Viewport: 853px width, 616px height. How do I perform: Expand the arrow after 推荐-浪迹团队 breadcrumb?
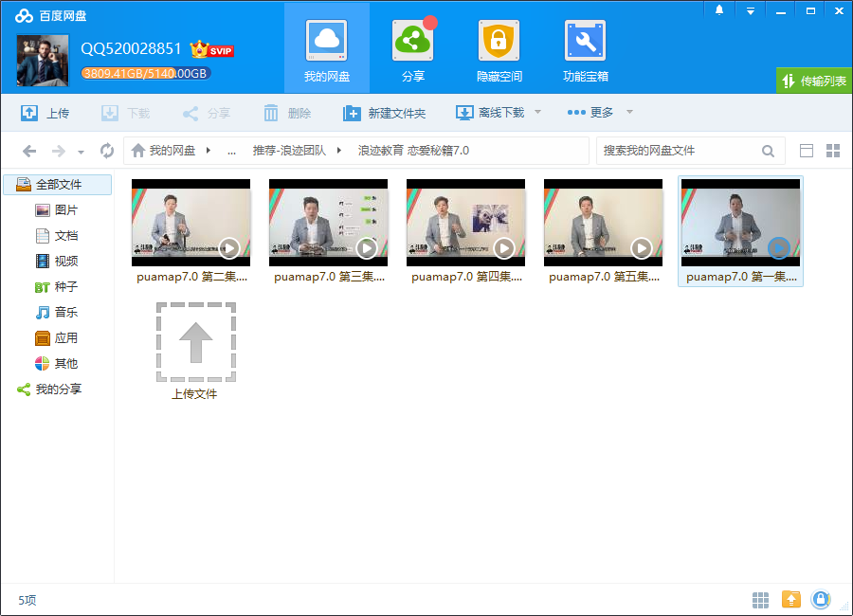(x=339, y=151)
